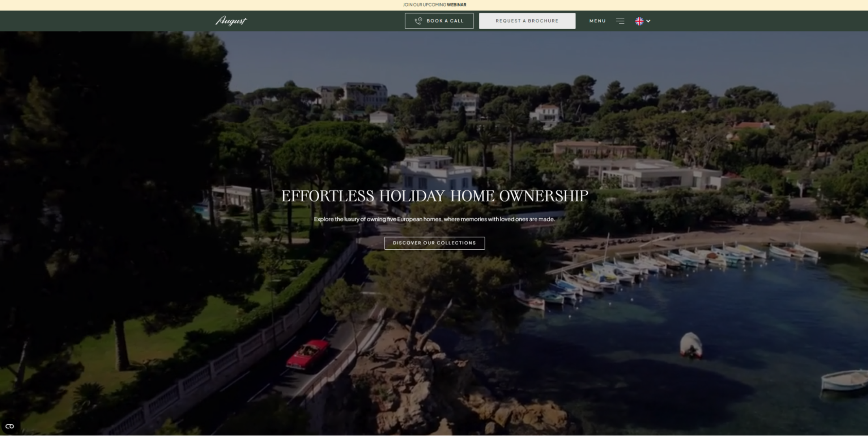Screen dimensions: 868x436
Task: Click empty green navigation bar left of logo
Action: [109, 21]
